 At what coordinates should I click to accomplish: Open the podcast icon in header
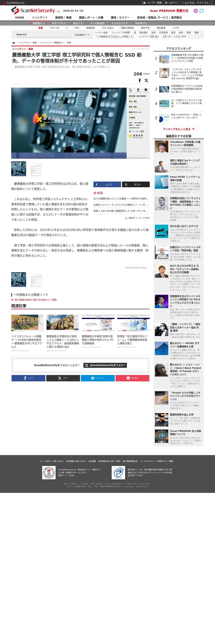[x=196, y=11]
